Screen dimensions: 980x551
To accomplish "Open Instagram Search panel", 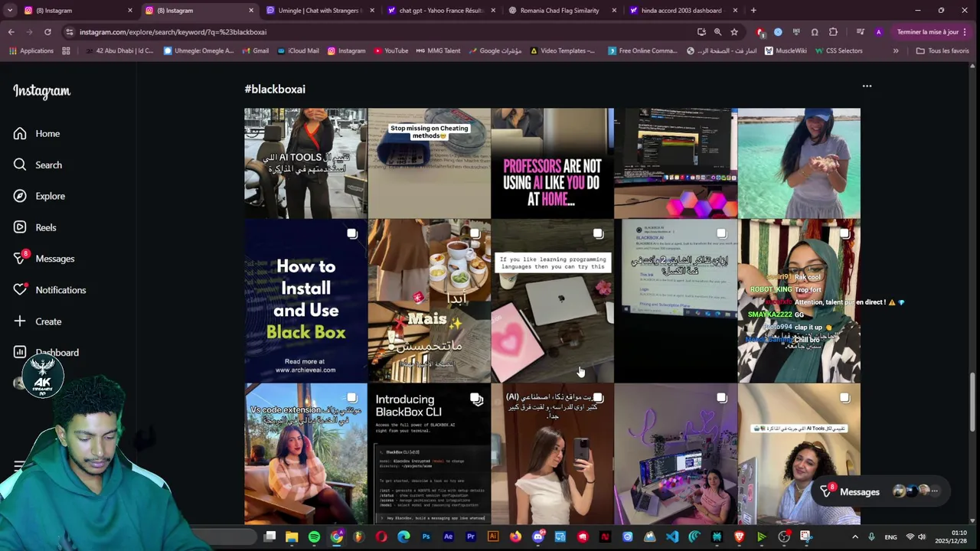I will click(x=38, y=165).
